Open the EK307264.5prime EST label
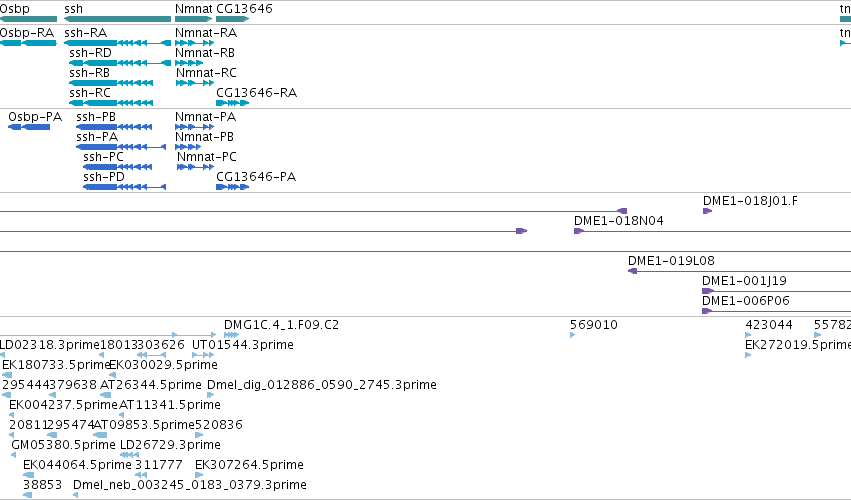The height and width of the screenshot is (500, 851). pos(249,465)
